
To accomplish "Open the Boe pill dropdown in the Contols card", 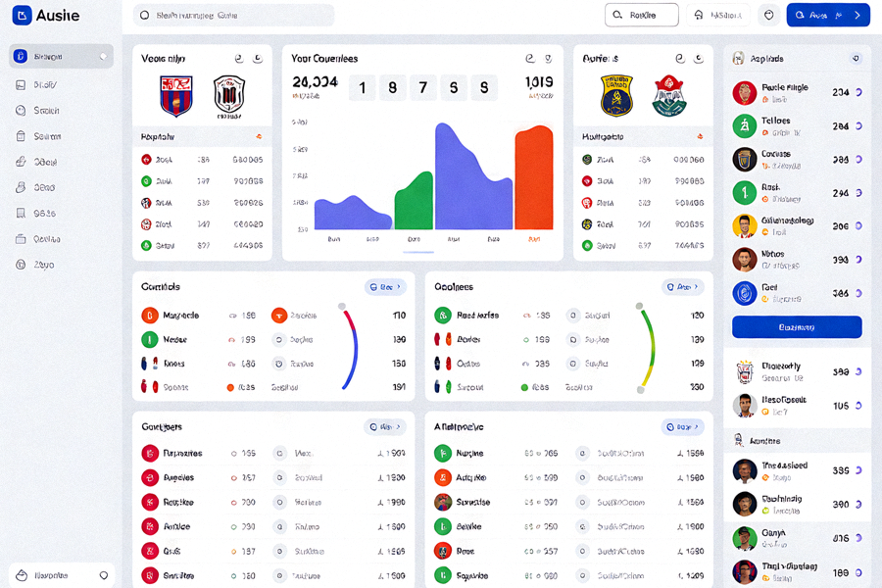I will click(385, 287).
